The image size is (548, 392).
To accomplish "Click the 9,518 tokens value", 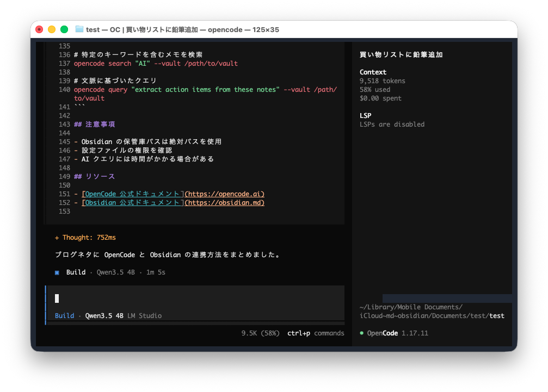I will click(x=383, y=80).
